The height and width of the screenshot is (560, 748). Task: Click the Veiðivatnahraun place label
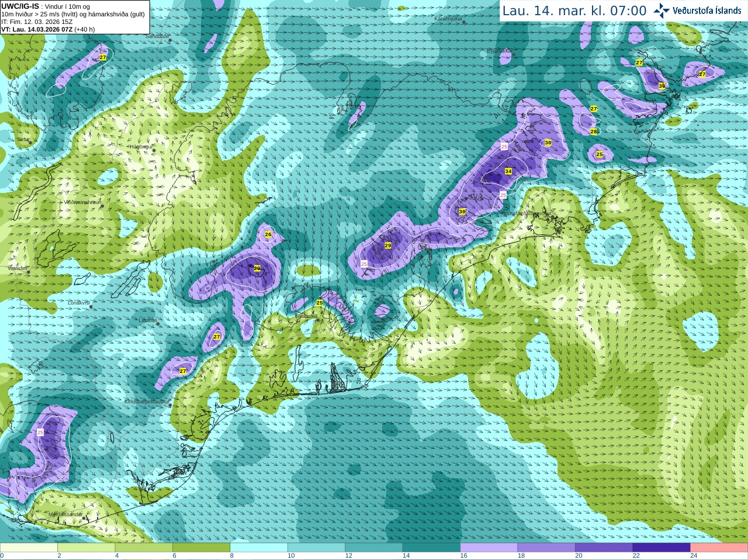(x=82, y=202)
